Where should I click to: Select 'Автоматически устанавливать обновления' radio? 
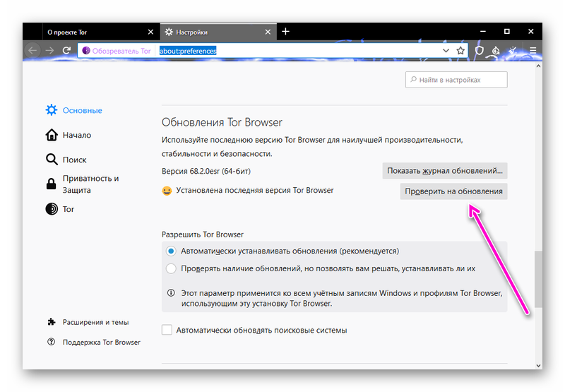click(x=171, y=251)
